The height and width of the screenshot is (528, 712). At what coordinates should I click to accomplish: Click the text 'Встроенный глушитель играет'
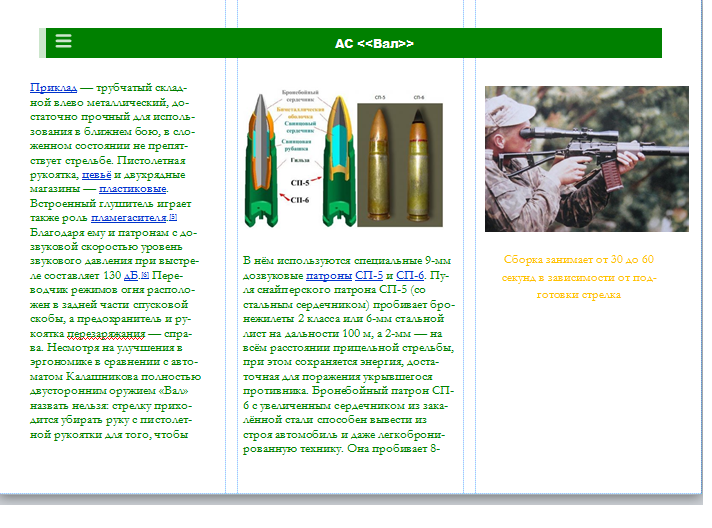point(110,203)
